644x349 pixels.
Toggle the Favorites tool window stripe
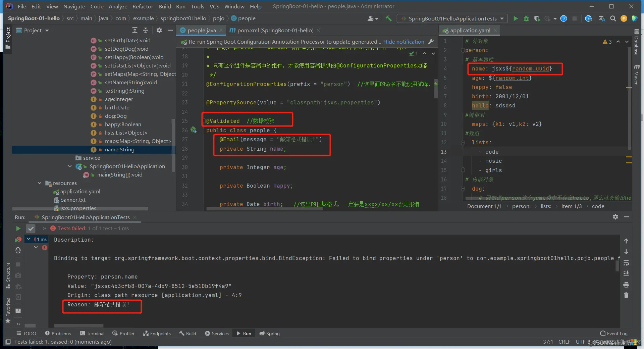pos(8,311)
